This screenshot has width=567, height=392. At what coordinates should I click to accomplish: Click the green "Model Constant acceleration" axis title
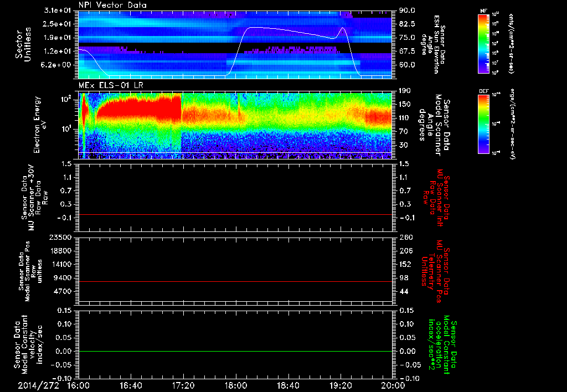[x=442, y=343]
